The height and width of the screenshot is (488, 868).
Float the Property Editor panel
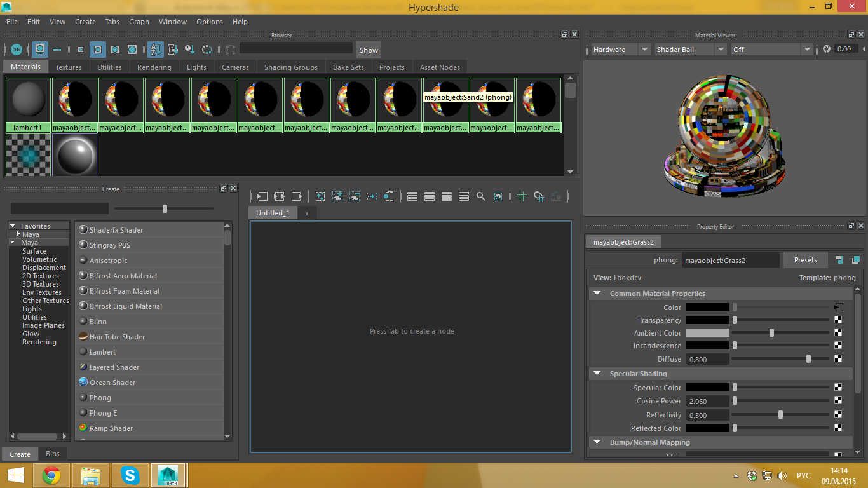pos(851,226)
